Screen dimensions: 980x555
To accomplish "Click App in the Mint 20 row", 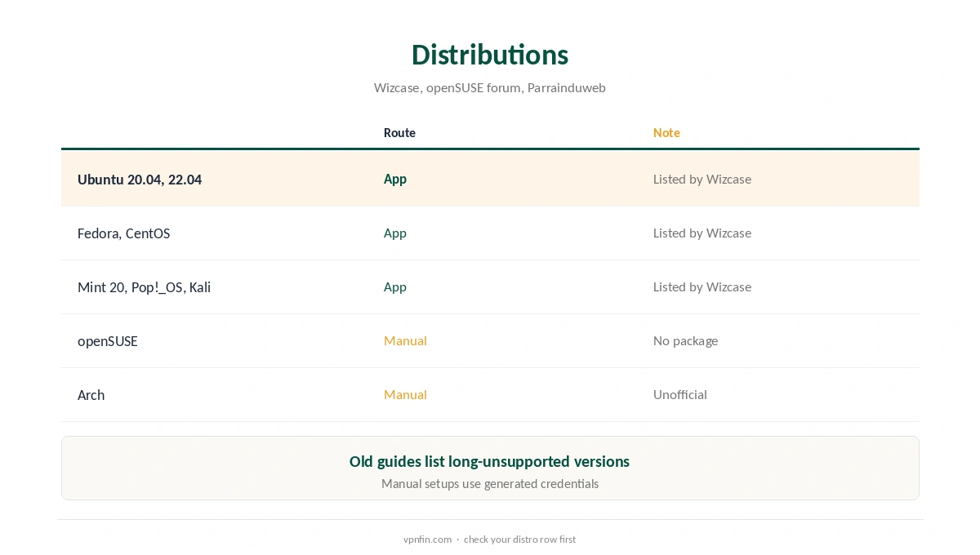I will (395, 286).
